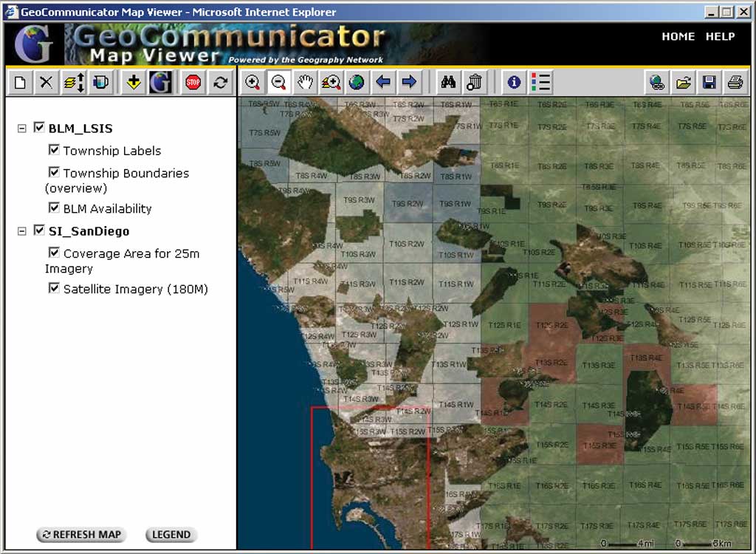Screen dimensions: 756x554
Task: Toggle Township Boundaries (overview) checkbox
Action: tap(54, 172)
